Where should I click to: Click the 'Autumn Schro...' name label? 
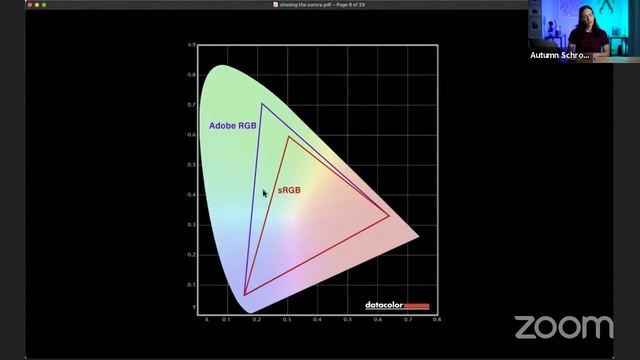560,55
